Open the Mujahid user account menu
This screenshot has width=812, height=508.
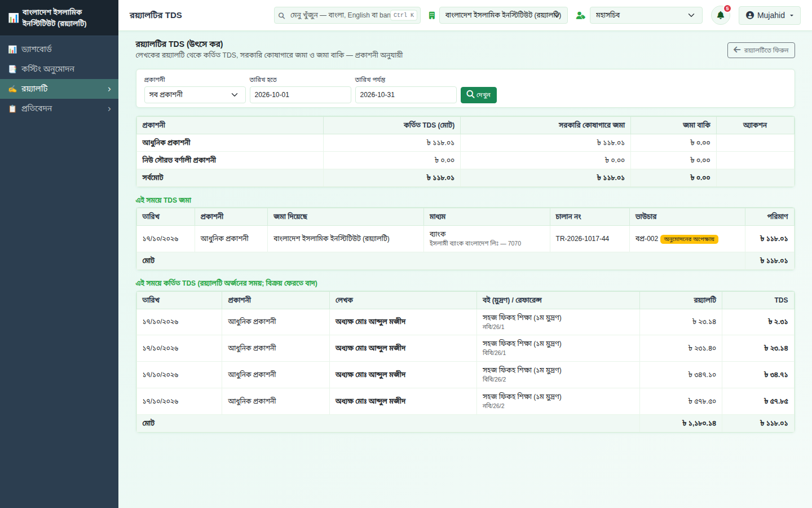tap(769, 15)
